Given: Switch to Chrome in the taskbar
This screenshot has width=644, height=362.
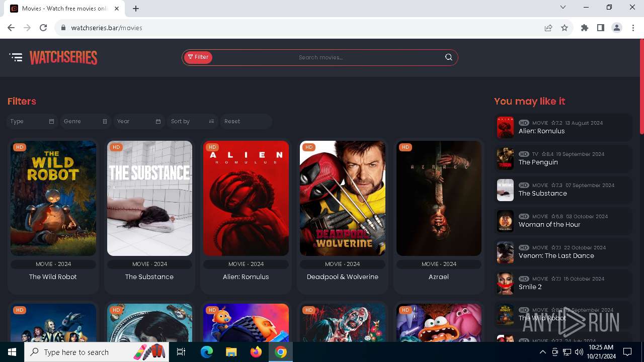Looking at the screenshot, I should [x=281, y=352].
